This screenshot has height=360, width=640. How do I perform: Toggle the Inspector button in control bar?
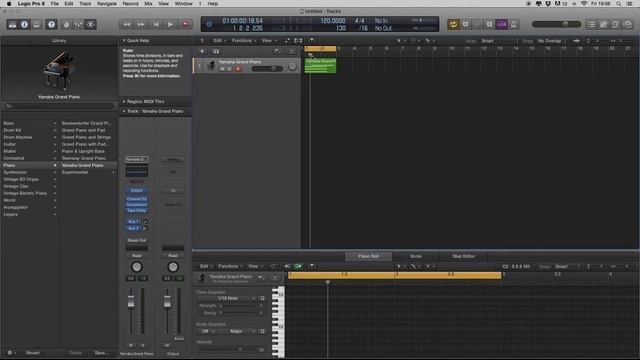(24, 24)
